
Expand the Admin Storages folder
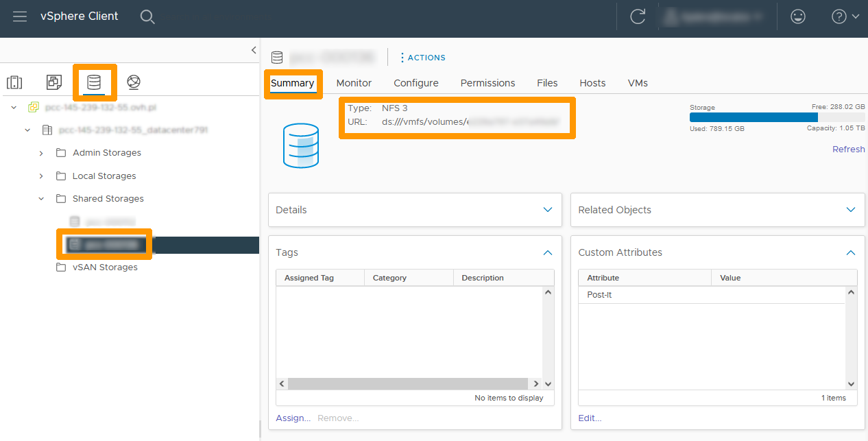(x=41, y=153)
